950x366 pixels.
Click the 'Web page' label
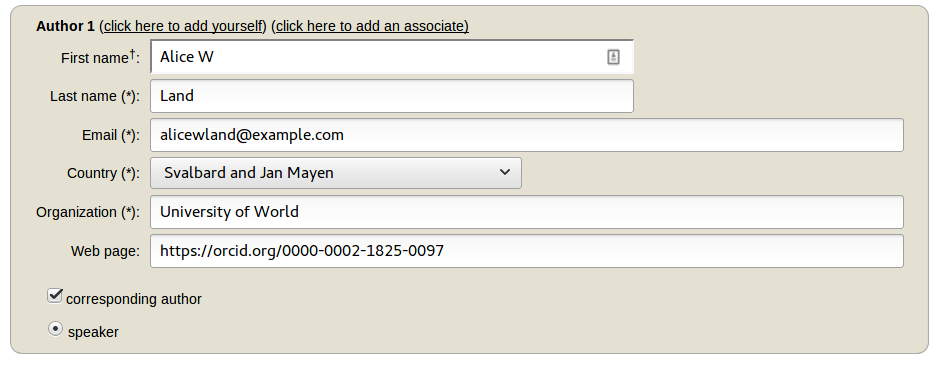(x=105, y=251)
